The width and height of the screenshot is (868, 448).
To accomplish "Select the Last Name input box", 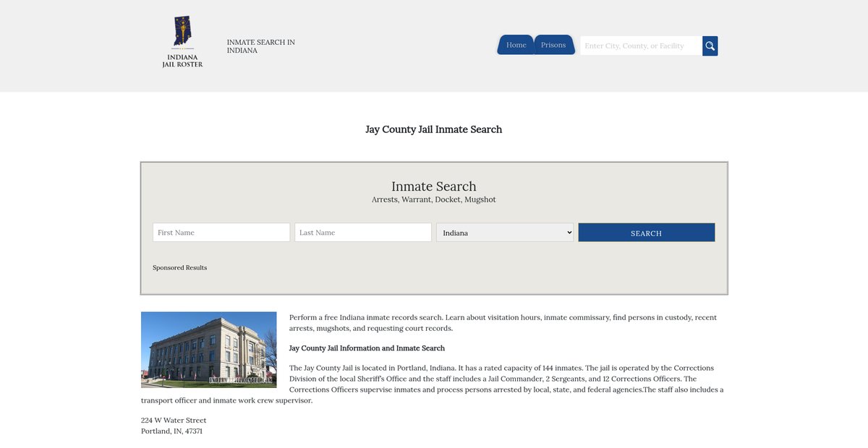I will [x=363, y=233].
